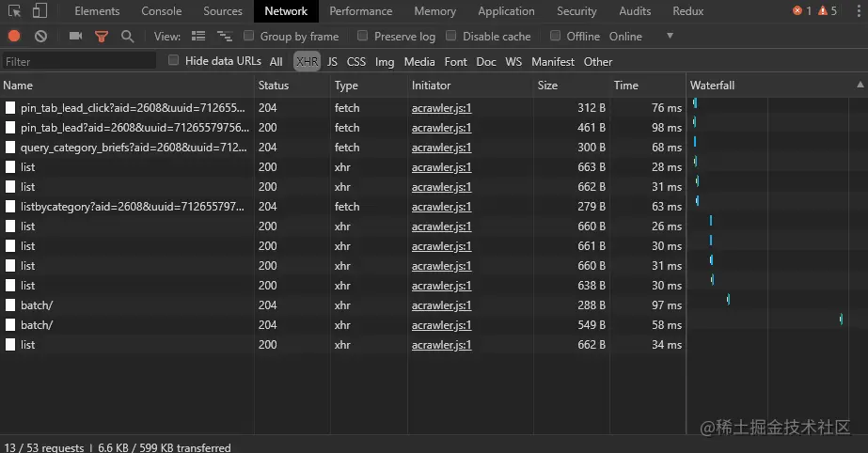Image resolution: width=868 pixels, height=453 pixels.
Task: Open the Sources tab
Action: tap(223, 11)
